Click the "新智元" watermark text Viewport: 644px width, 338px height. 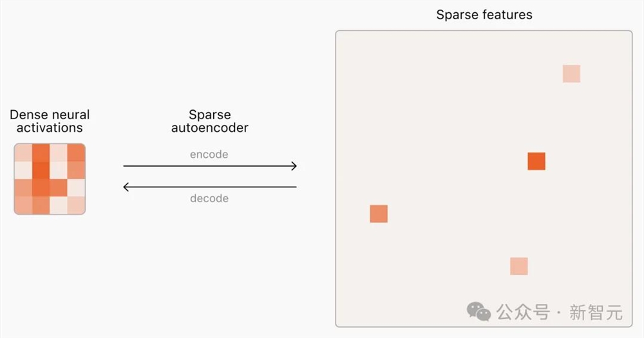tap(596, 313)
